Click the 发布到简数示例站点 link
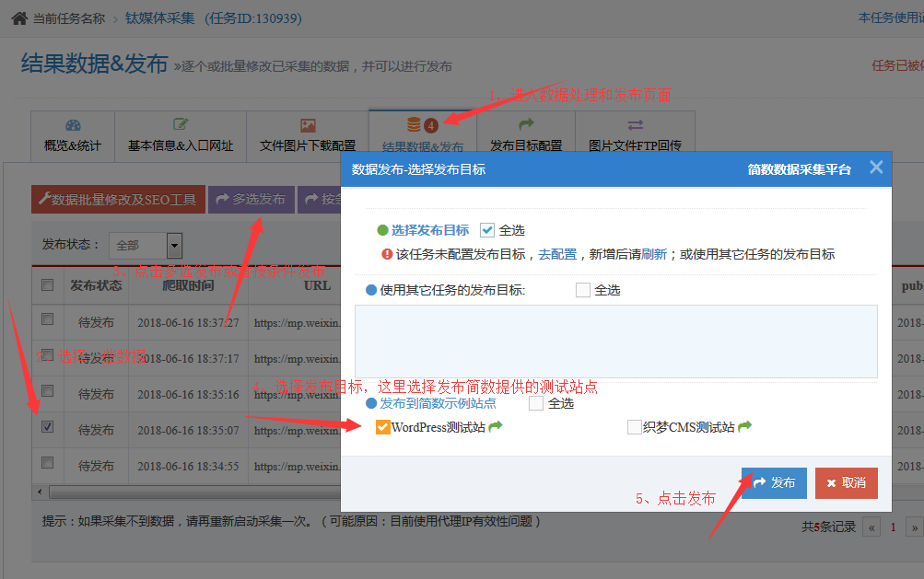924x579 pixels. tap(438, 403)
